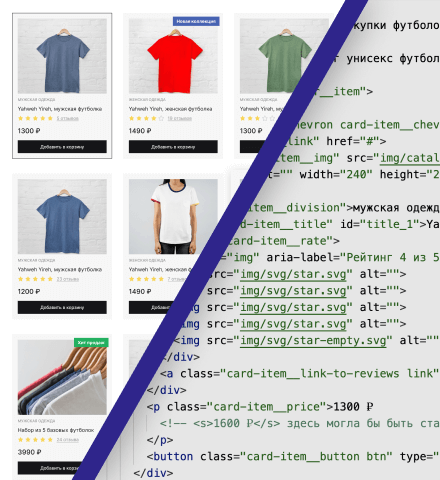Open reviews link of the 1200 ₽ shirt

point(68,279)
